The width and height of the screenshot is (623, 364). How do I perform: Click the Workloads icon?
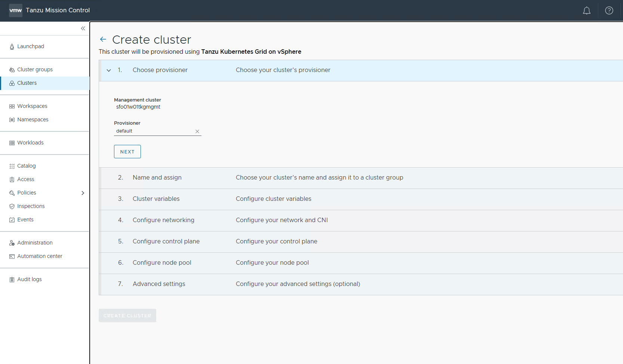pos(12,143)
